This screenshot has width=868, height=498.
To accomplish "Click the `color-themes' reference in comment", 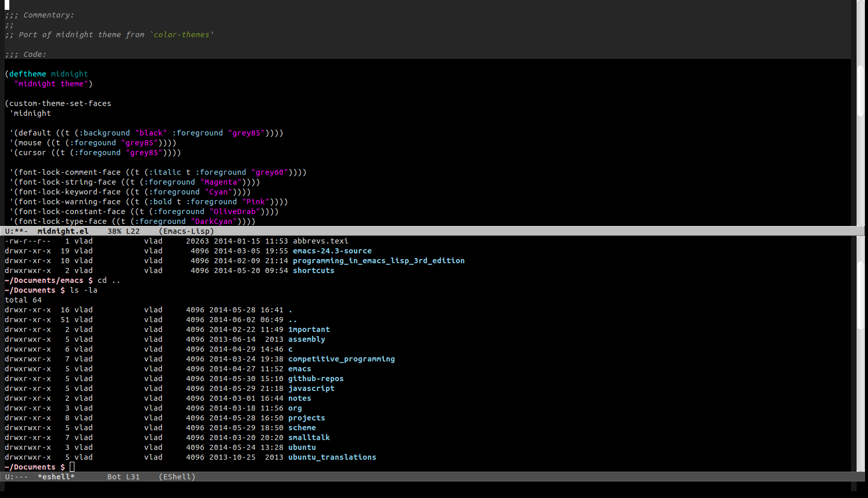I will click(x=181, y=35).
